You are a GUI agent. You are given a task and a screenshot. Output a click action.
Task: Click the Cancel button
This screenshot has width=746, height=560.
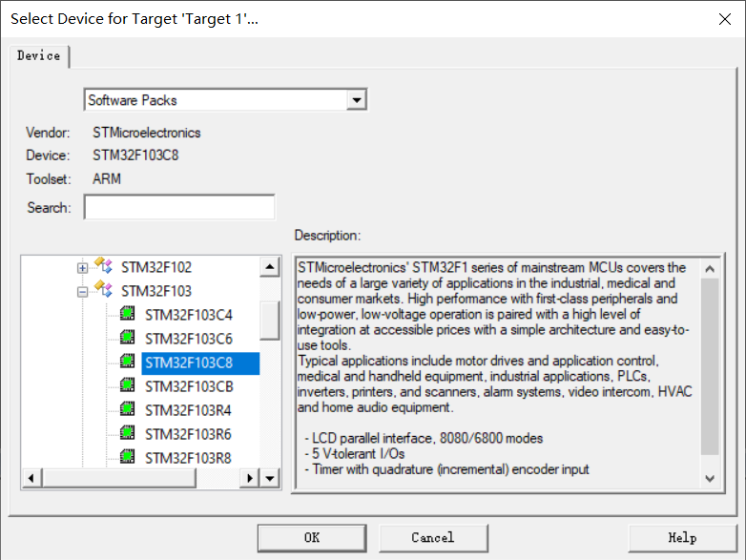[433, 538]
